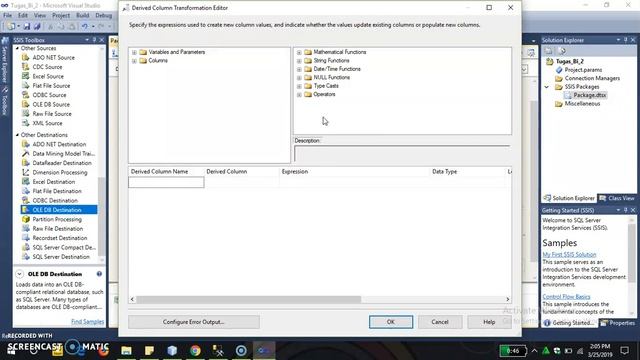Open the Build menu
The image size is (640, 360).
point(82,15)
